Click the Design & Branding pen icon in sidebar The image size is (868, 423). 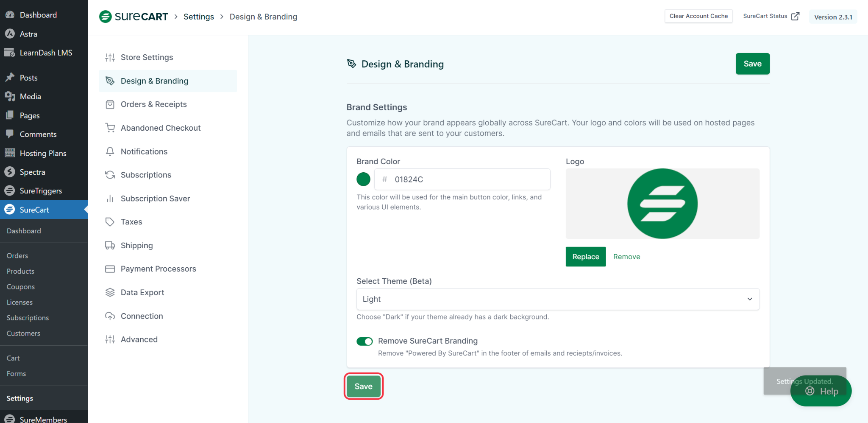[x=110, y=81]
